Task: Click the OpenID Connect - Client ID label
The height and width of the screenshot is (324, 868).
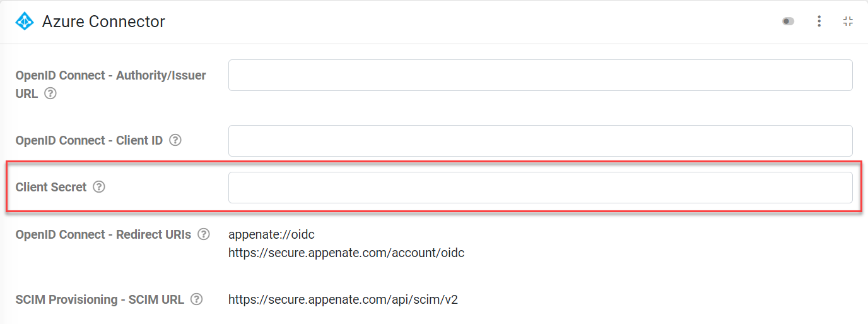Action: (89, 140)
